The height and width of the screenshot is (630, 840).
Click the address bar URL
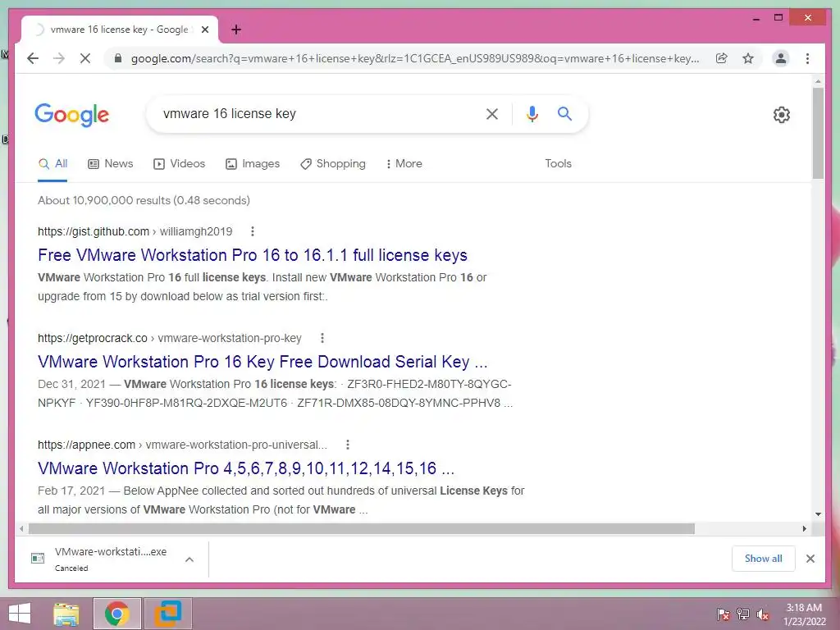click(x=415, y=58)
